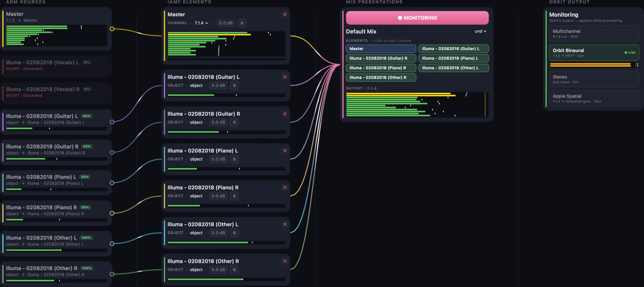Adjust Master element 0.0 dB gain field
644x287 pixels.
226,23
